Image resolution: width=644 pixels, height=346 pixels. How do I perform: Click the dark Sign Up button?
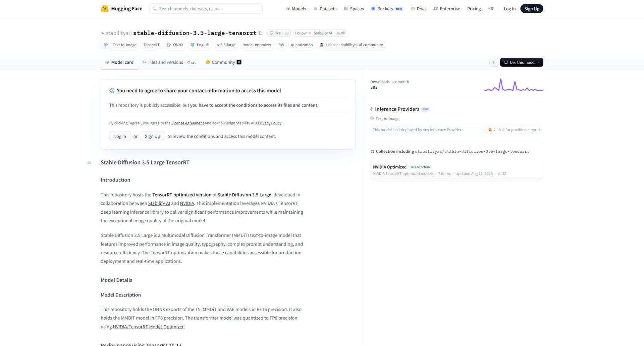point(532,9)
